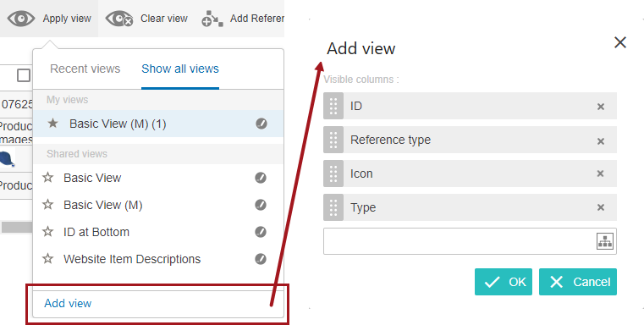The width and height of the screenshot is (644, 325).
Task: Edit the ID at Bottom view
Action: (x=261, y=232)
